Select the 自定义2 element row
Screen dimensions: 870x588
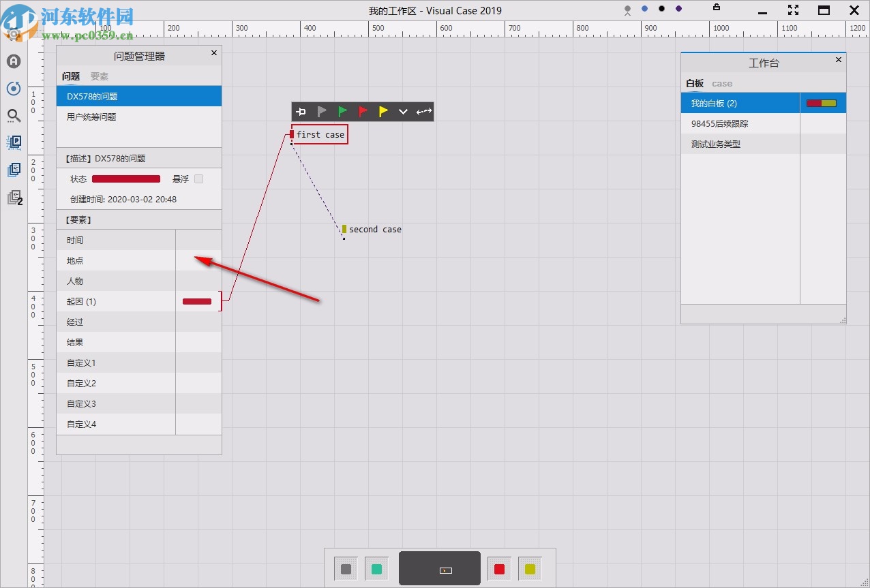tap(139, 383)
